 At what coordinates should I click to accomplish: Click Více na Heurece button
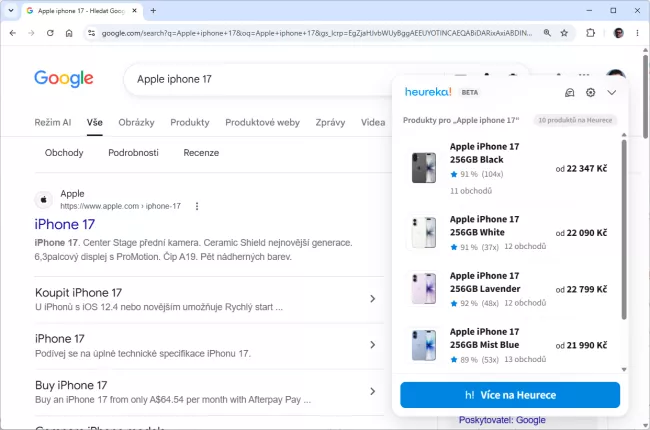pyautogui.click(x=510, y=395)
